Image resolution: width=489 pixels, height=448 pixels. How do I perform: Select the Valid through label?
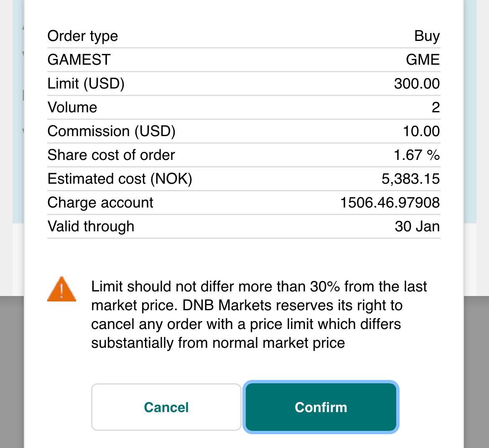coord(91,226)
